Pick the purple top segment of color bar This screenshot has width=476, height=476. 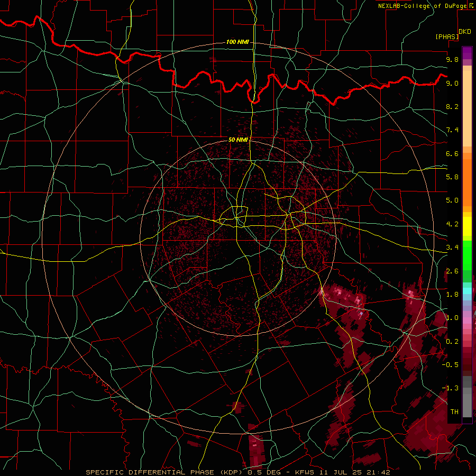coord(467,53)
